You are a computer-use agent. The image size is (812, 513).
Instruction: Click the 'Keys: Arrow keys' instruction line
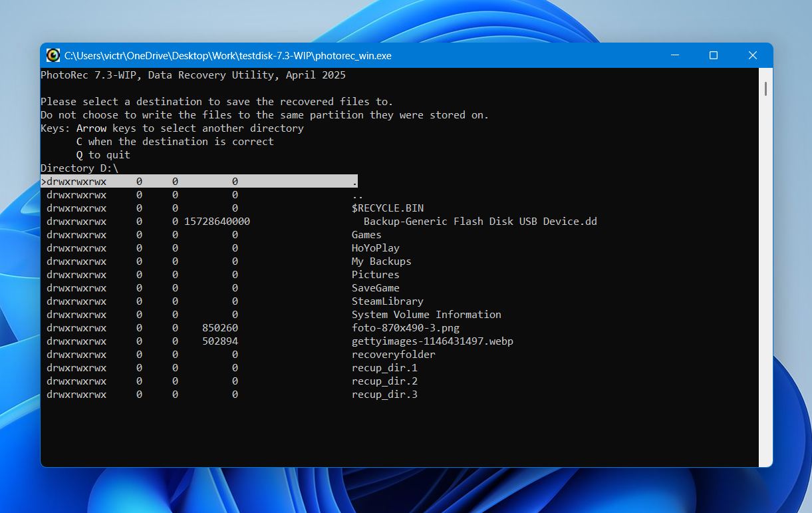point(172,128)
